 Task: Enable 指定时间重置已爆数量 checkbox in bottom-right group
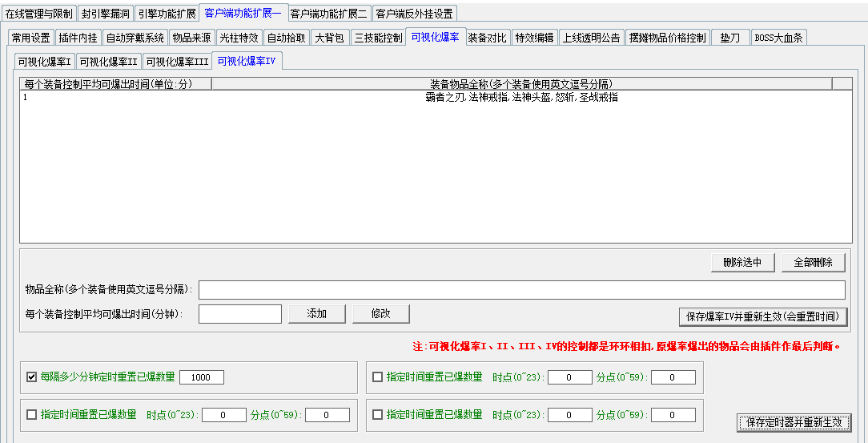(x=377, y=414)
